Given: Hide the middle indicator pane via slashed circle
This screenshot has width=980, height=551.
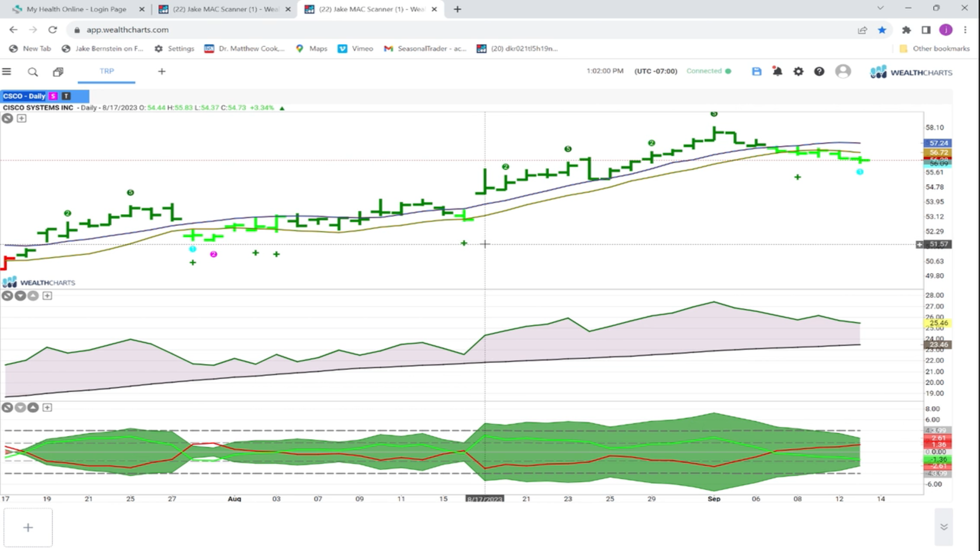Looking at the screenshot, I should [x=7, y=296].
